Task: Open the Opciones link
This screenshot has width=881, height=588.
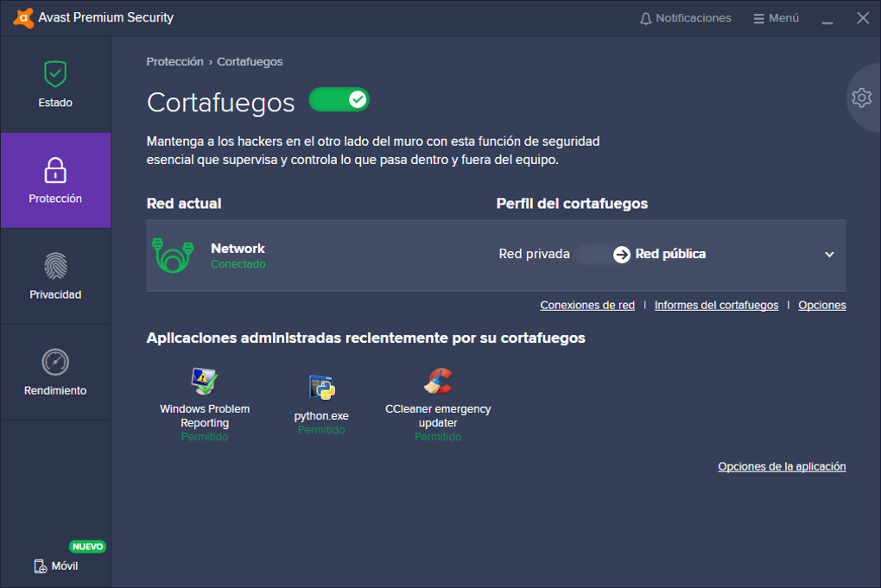Action: 822,305
